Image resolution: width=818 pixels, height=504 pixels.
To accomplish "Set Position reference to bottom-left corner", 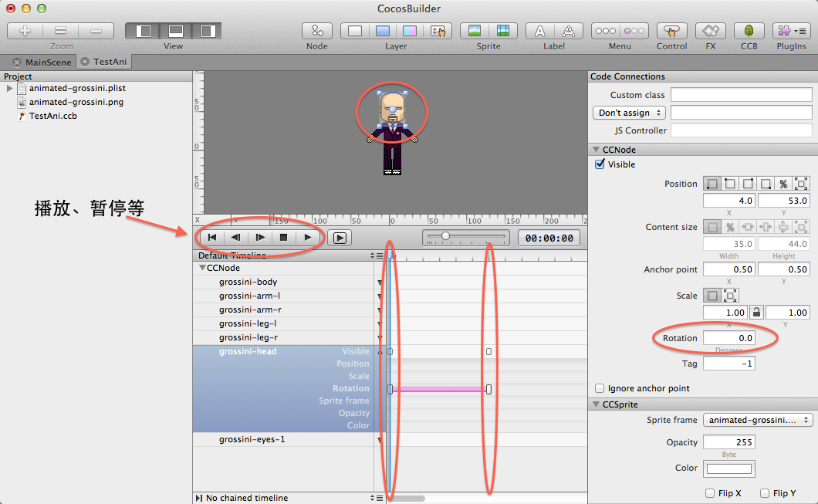I will (x=712, y=184).
